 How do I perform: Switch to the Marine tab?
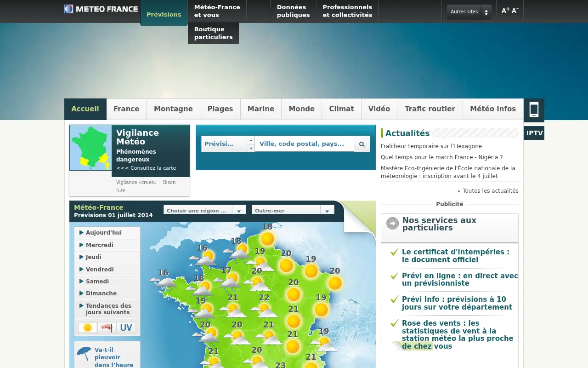261,109
